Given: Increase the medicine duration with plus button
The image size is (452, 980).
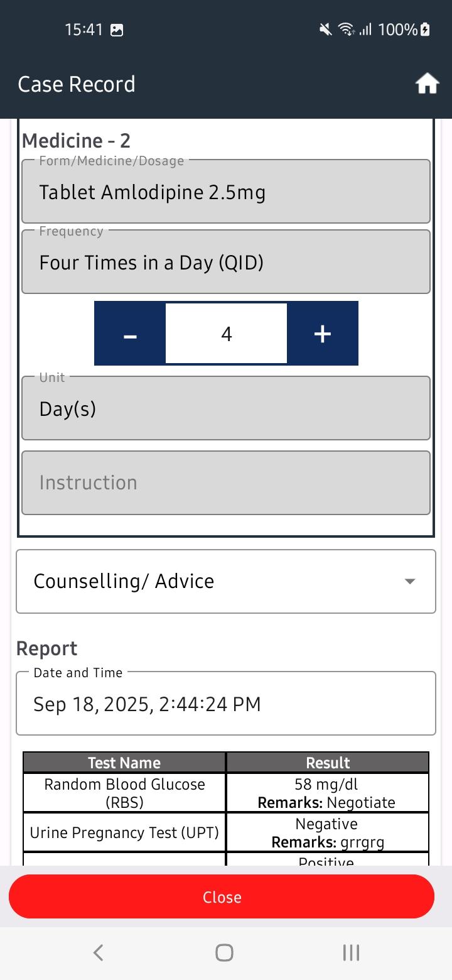Looking at the screenshot, I should tap(322, 334).
